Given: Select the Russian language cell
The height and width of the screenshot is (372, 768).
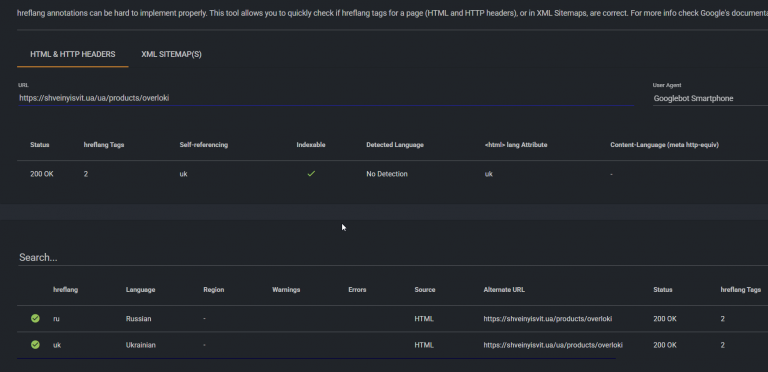Looking at the screenshot, I should (139, 319).
